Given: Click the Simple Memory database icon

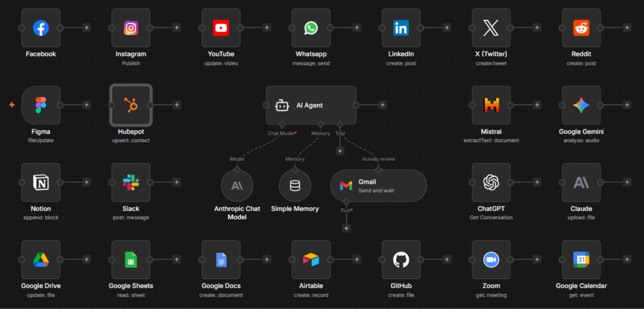Looking at the screenshot, I should 295,186.
